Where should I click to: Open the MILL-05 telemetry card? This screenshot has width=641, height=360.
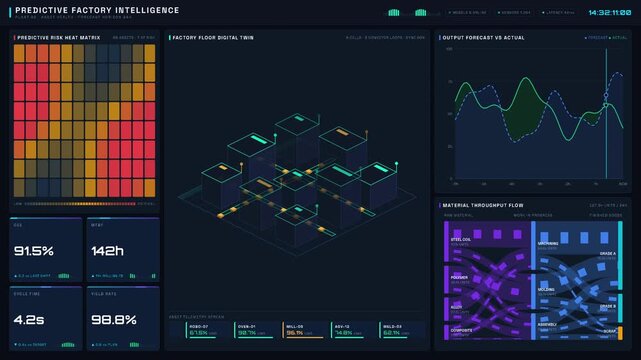pos(304,330)
